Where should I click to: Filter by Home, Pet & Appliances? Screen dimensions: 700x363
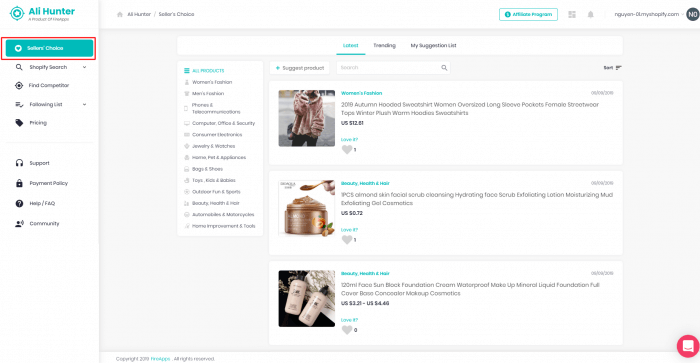pyautogui.click(x=215, y=158)
